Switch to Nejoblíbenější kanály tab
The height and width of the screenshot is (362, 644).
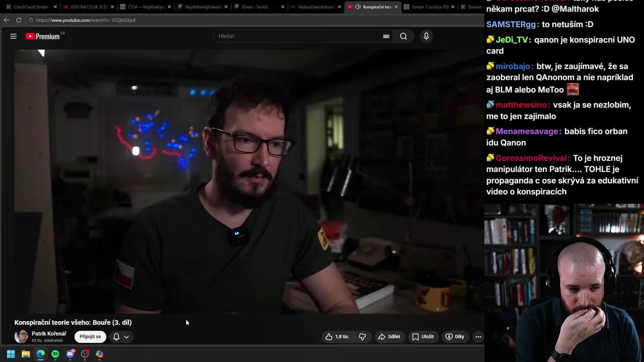tap(202, 7)
